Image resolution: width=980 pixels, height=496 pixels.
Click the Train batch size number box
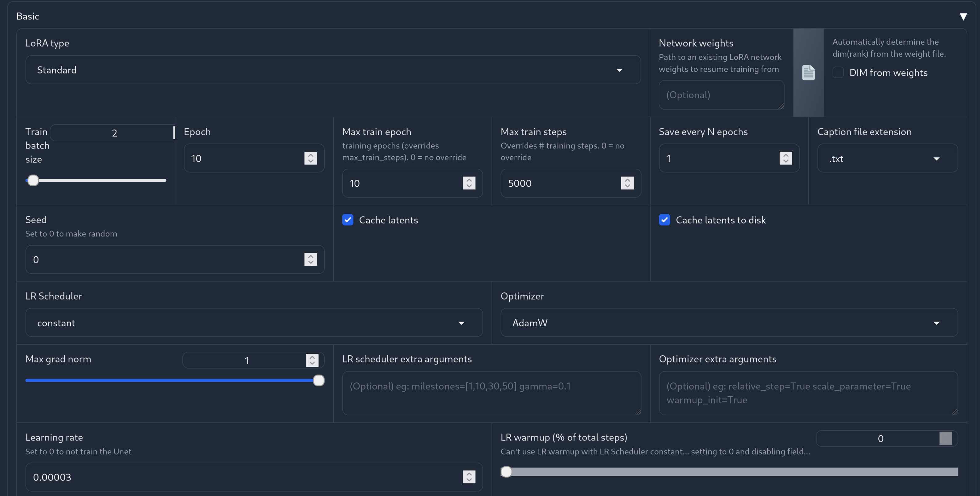click(112, 133)
